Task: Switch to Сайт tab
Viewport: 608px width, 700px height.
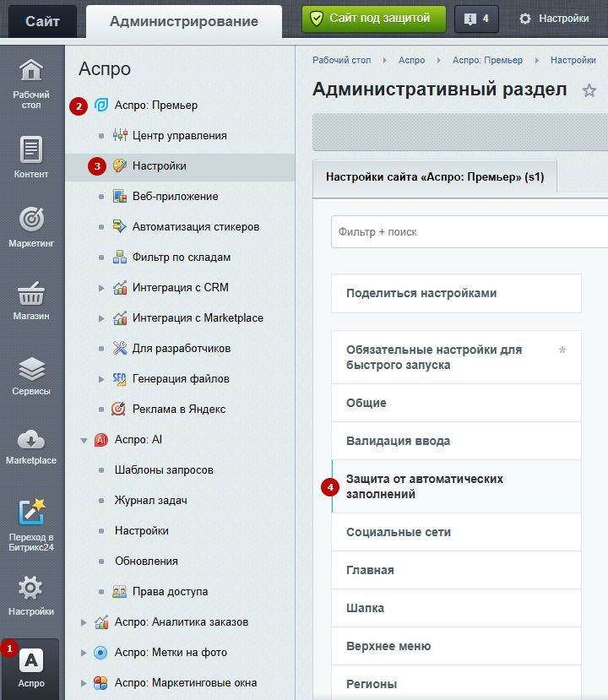Action: (x=42, y=21)
